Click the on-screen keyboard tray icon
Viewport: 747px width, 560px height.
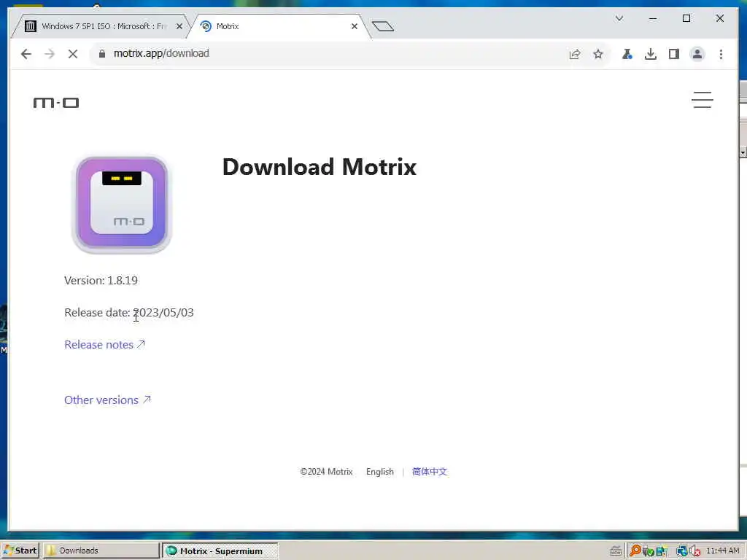pos(616,551)
